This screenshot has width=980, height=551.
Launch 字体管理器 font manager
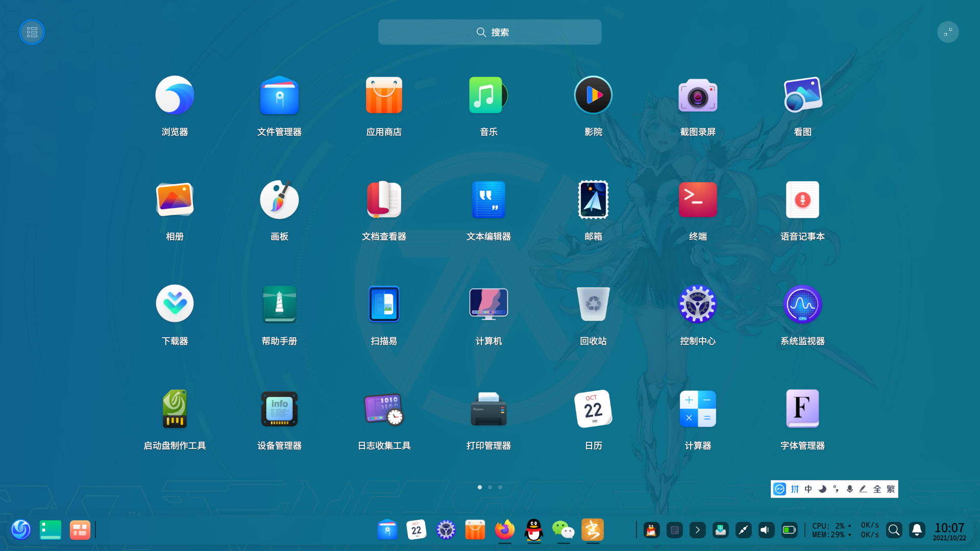[802, 409]
